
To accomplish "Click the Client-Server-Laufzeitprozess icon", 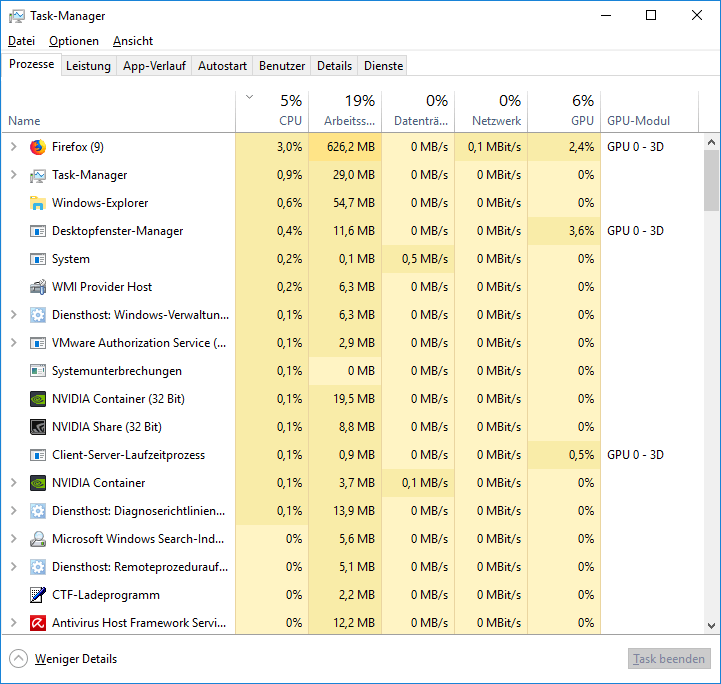I will click(x=38, y=455).
